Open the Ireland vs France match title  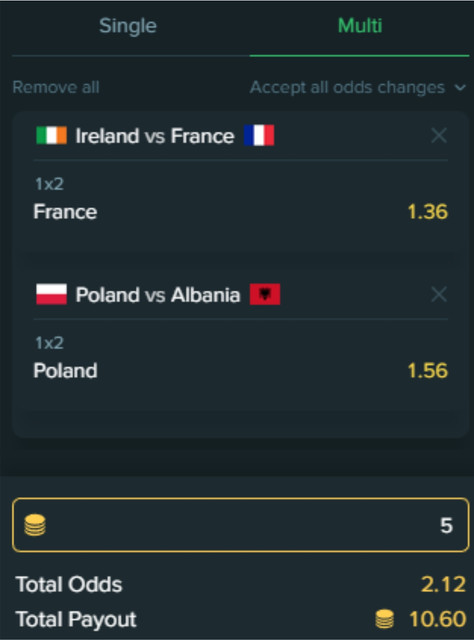[155, 136]
